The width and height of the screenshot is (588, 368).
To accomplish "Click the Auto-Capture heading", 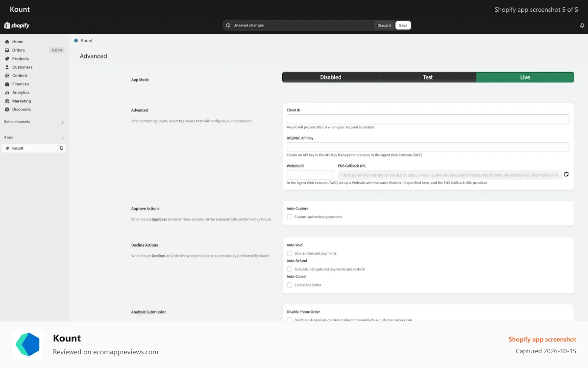I will click(x=297, y=209).
